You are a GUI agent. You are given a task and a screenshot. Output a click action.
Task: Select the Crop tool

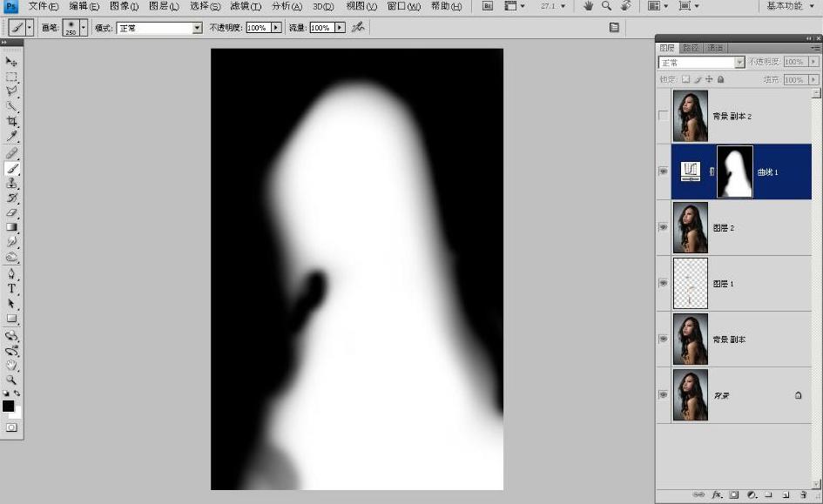pyautogui.click(x=11, y=122)
